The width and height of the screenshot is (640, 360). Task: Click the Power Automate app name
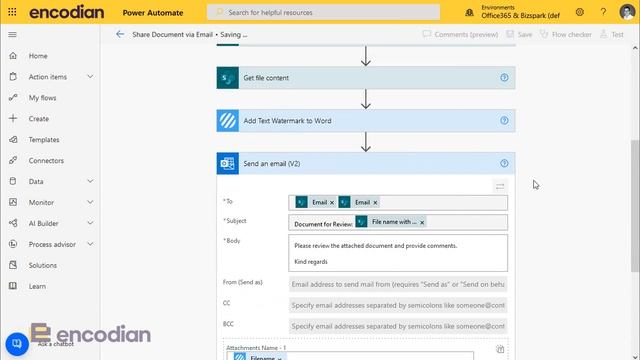pos(153,13)
